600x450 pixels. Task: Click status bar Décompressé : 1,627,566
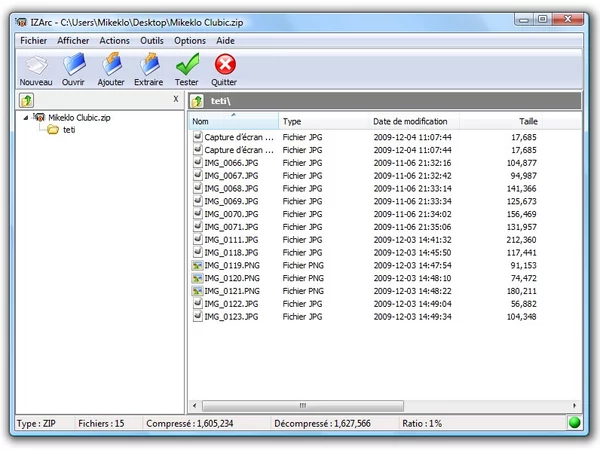point(322,424)
